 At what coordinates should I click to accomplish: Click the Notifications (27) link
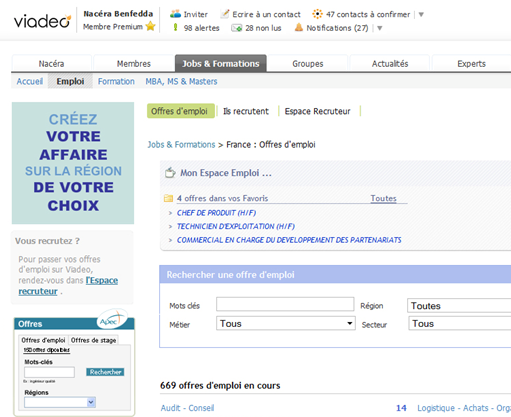click(337, 28)
